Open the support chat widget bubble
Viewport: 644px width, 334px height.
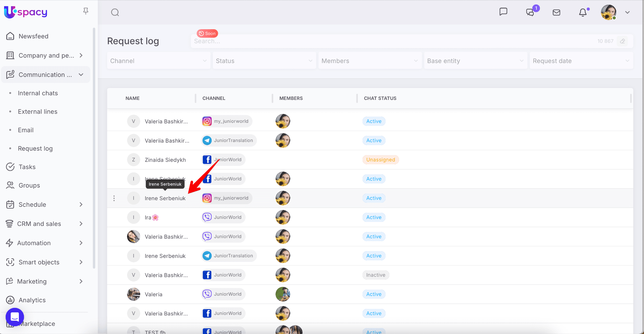pos(15,317)
